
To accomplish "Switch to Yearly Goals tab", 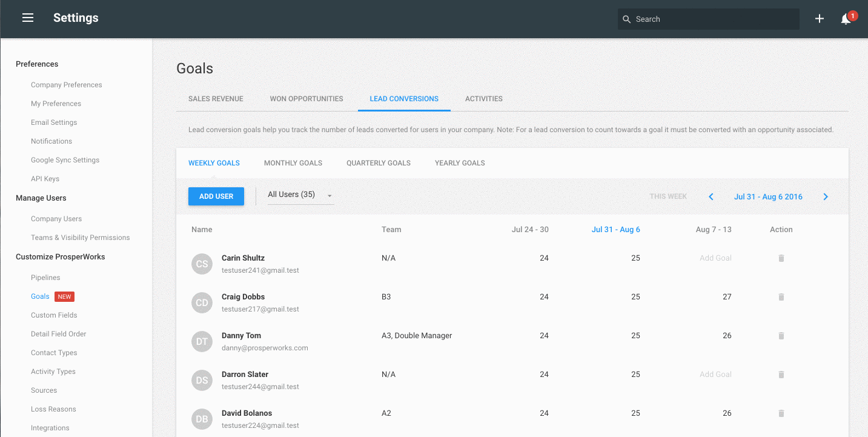I will (x=460, y=163).
